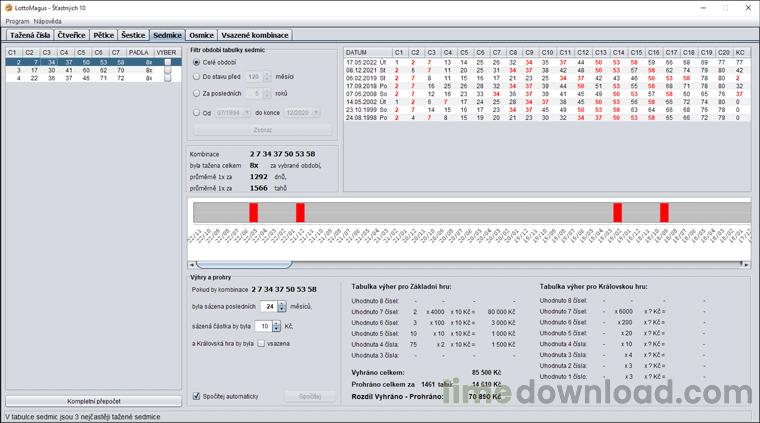Click the LottoMagus app icon in title bar
This screenshot has width=760, height=423.
8,8
